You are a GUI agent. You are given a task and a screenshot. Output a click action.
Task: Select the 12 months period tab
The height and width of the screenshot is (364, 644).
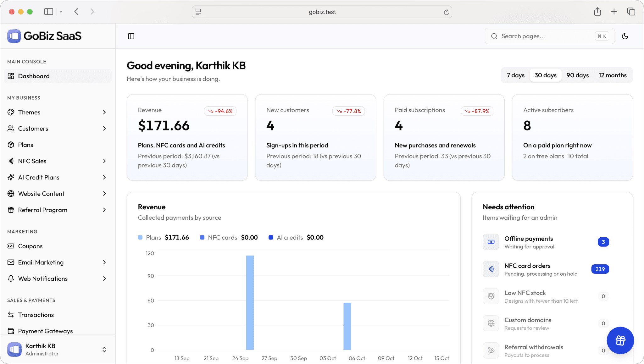pyautogui.click(x=613, y=75)
